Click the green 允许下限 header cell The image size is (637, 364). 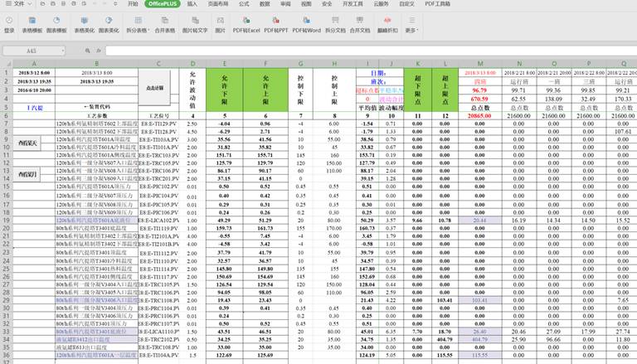[226, 85]
